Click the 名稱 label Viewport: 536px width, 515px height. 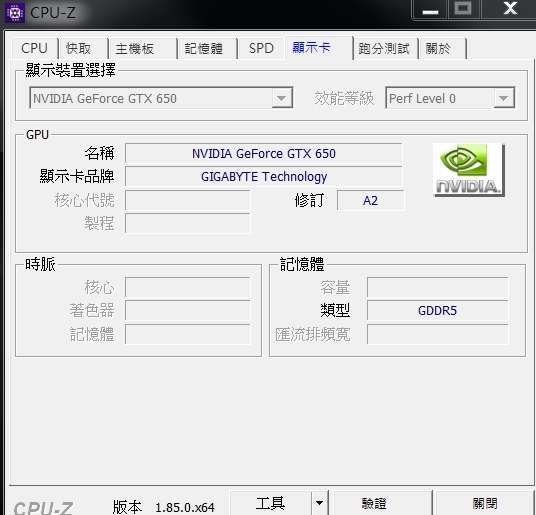coord(99,153)
